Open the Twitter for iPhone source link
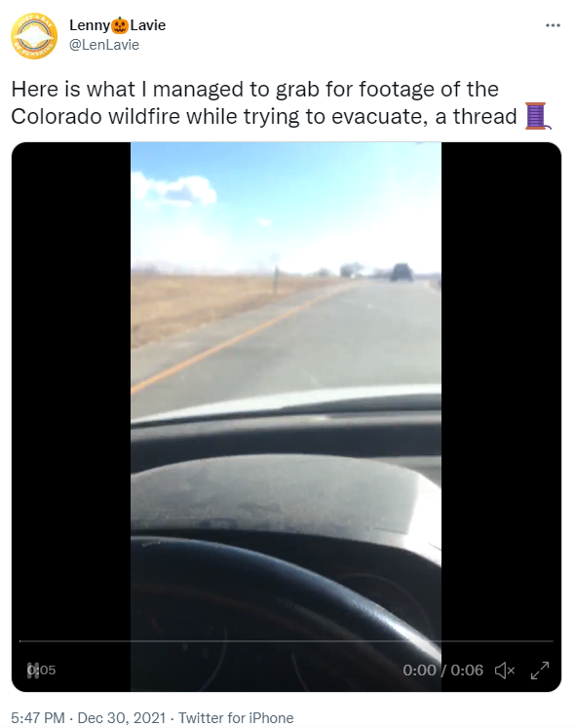The width and height of the screenshot is (575, 728). [236, 718]
